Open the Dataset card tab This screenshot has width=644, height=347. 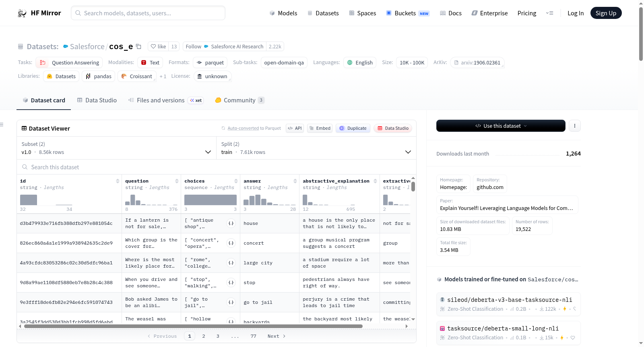click(x=44, y=100)
